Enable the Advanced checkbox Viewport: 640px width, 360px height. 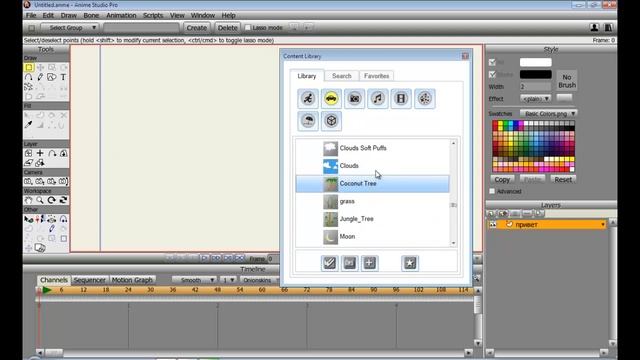click(x=492, y=191)
